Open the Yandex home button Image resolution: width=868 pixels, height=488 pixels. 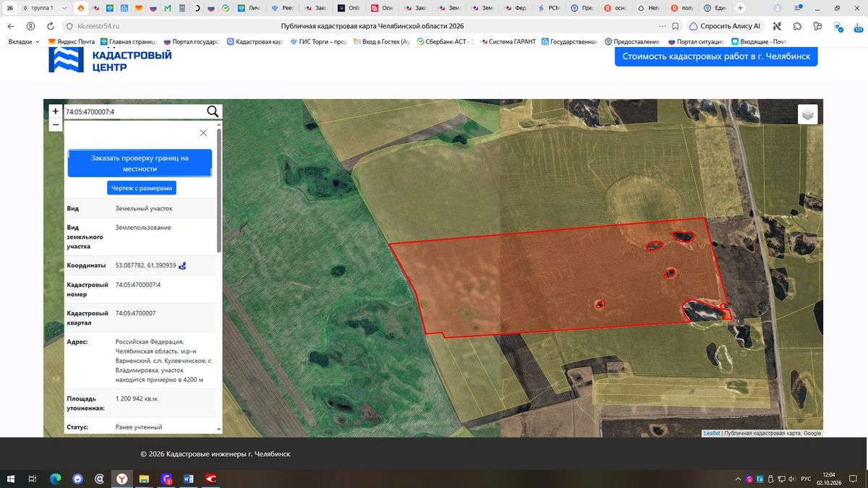pos(30,26)
